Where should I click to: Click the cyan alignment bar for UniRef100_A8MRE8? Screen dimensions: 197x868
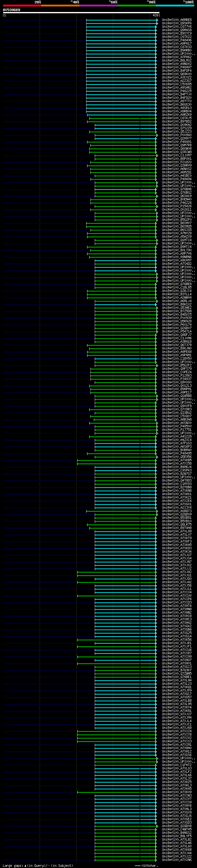(122, 20)
